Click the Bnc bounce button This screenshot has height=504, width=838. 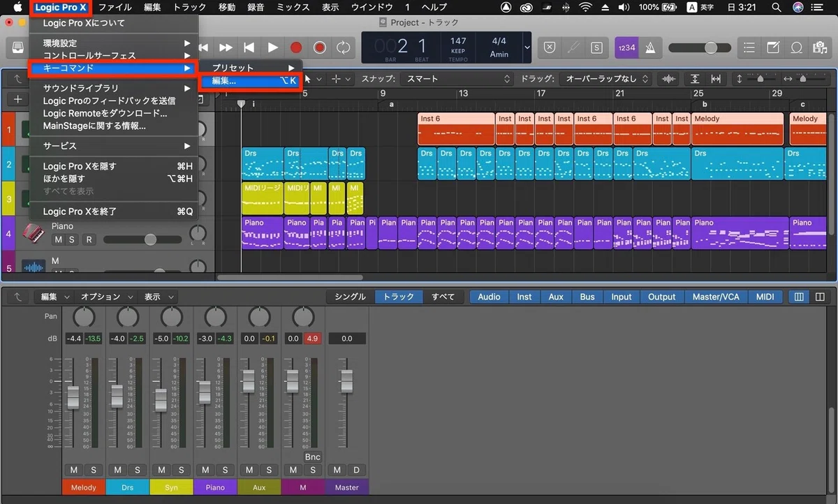pyautogui.click(x=312, y=457)
